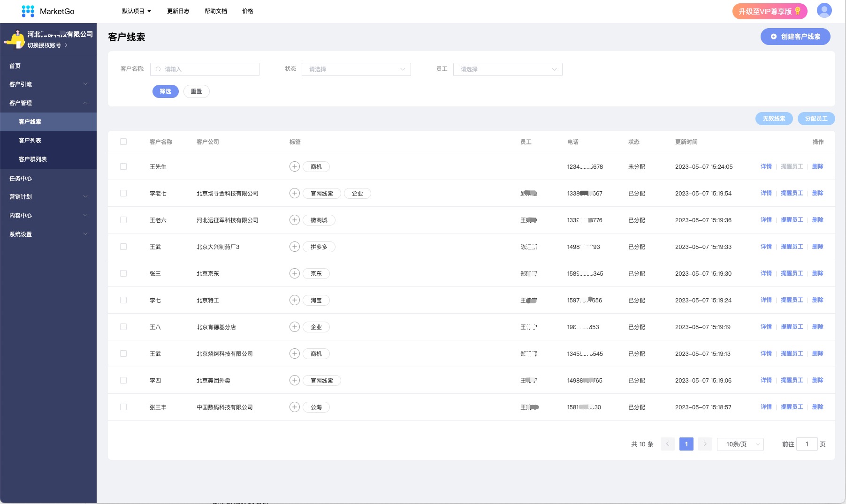Open the 员工 filter dropdown
The height and width of the screenshot is (504, 846).
click(508, 69)
